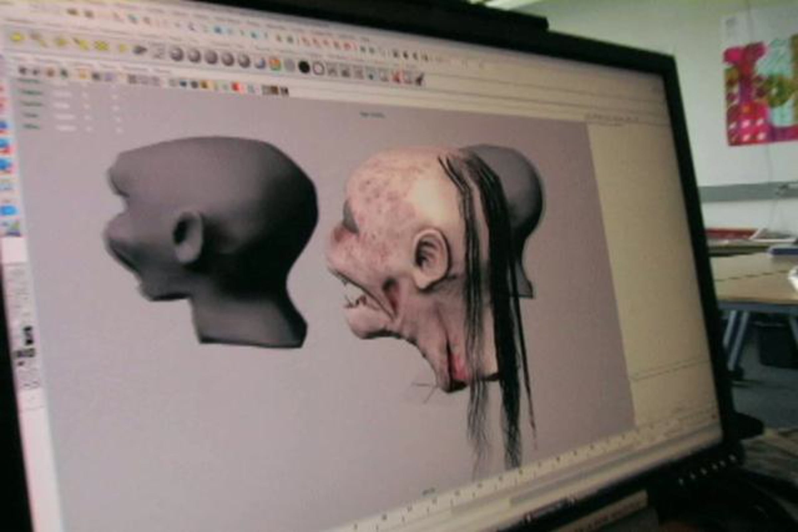798x532 pixels.
Task: Click the dark gray plane icon after yellow shapes
Action: pyautogui.click(x=140, y=50)
